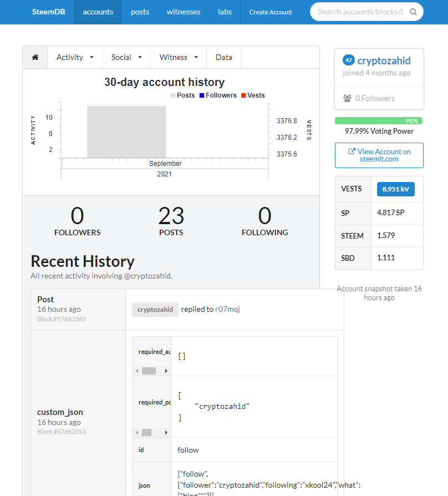
Task: Click Create Account in the navbar
Action: pyautogui.click(x=271, y=12)
